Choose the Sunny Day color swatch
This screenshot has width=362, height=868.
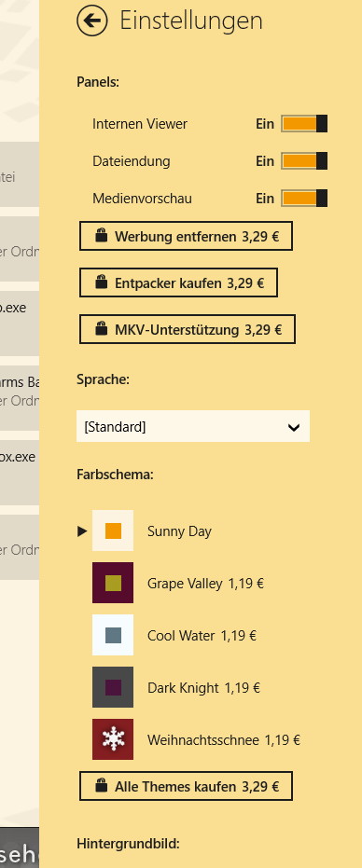[113, 530]
